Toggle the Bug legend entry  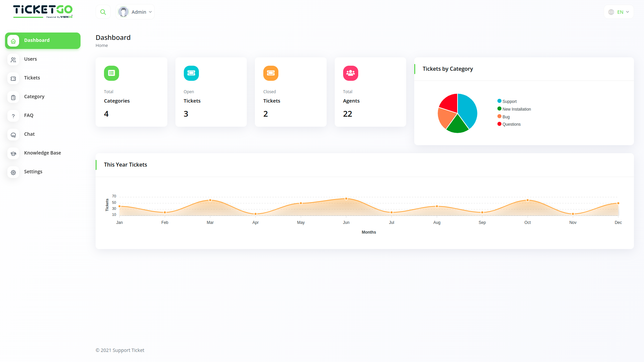[x=505, y=117]
